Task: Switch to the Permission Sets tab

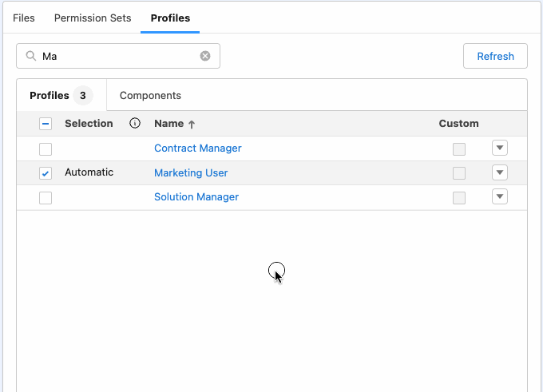Action: pyautogui.click(x=93, y=18)
